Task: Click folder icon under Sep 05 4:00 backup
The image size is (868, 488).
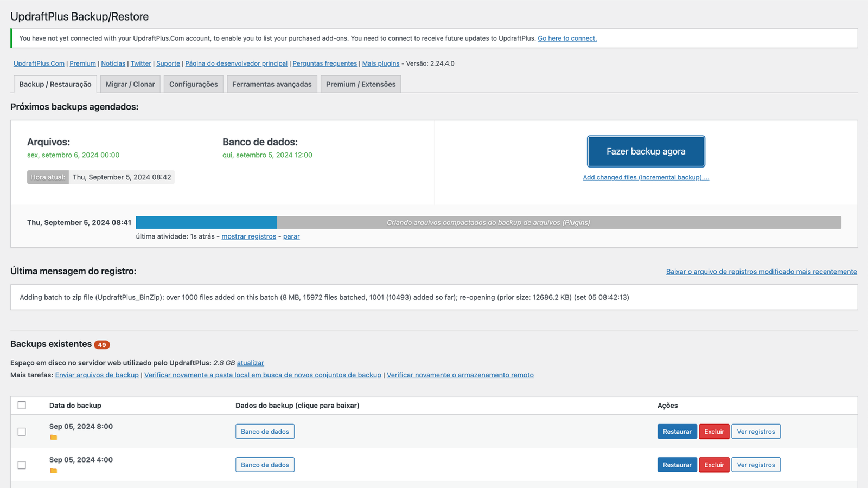Action: (x=53, y=471)
